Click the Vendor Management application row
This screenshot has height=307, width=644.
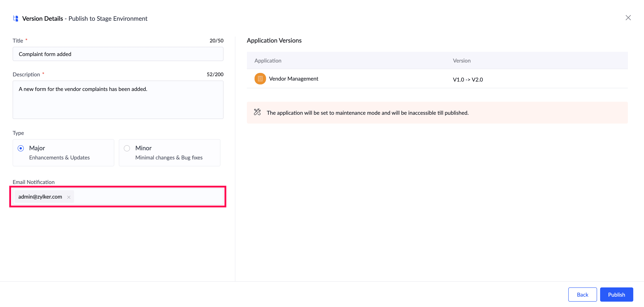coord(375,79)
